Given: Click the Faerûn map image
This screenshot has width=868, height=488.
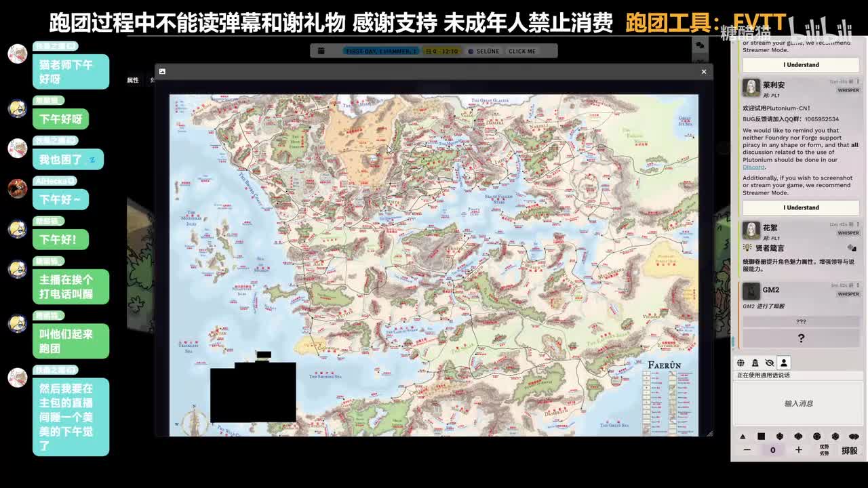Looking at the screenshot, I should 434,265.
